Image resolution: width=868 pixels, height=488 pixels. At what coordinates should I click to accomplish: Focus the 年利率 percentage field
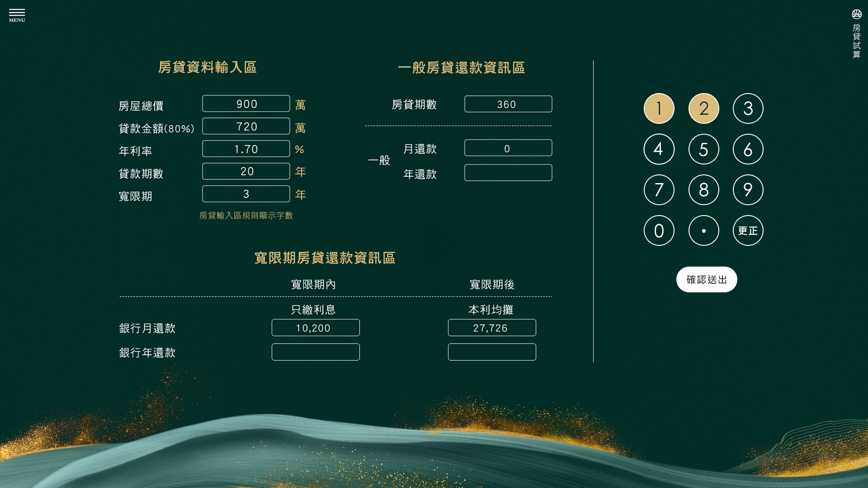(246, 149)
